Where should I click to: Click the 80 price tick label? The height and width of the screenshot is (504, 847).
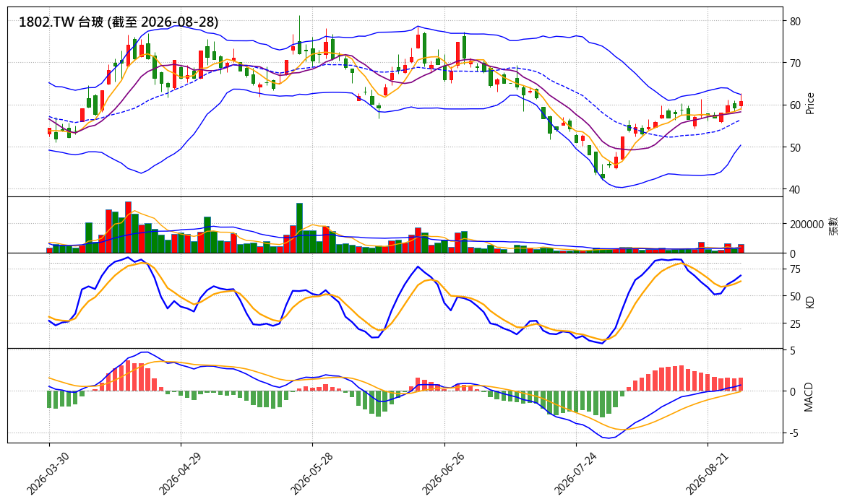click(795, 22)
